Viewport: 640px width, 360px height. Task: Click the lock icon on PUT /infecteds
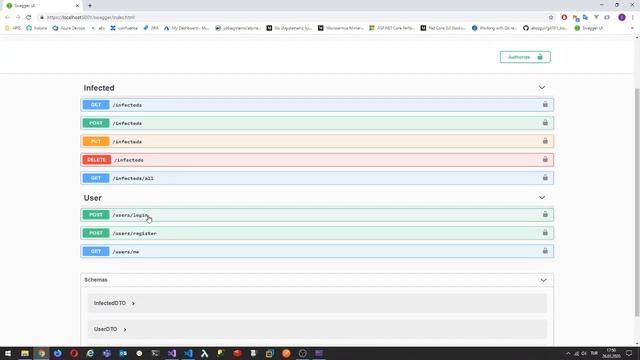pyautogui.click(x=545, y=141)
